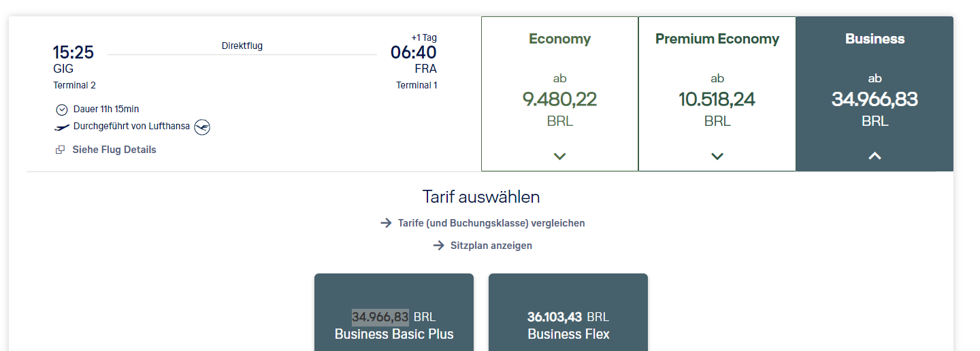Open 'Tarife (und Buchungsklasse) vergleichen' link
This screenshot has height=351, width=980.
491,223
